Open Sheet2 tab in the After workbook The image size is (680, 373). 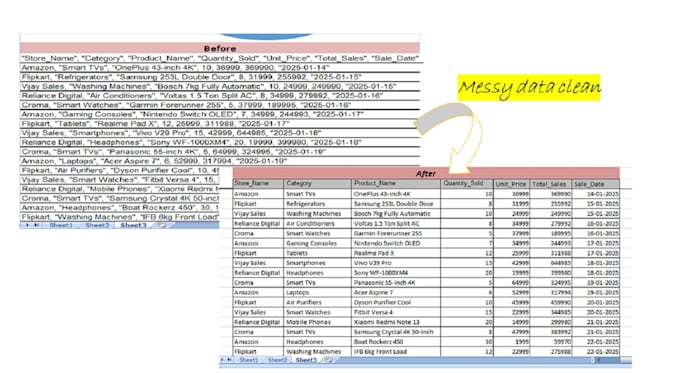coord(277,360)
